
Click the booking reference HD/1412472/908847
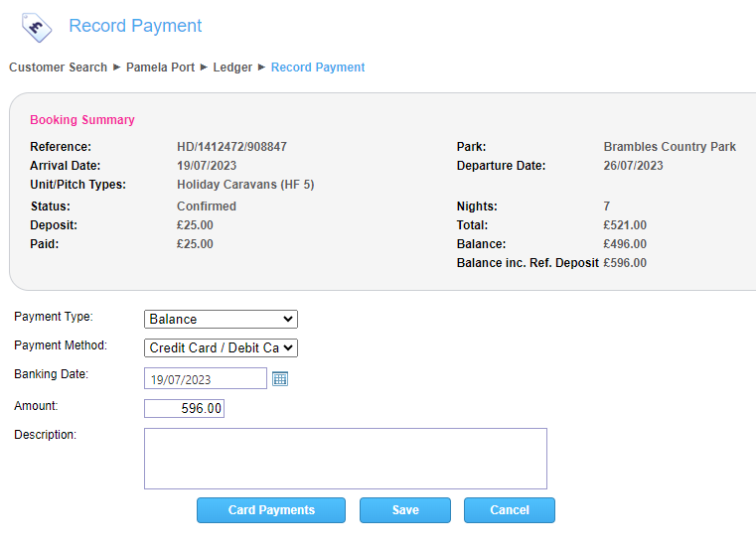point(231,147)
